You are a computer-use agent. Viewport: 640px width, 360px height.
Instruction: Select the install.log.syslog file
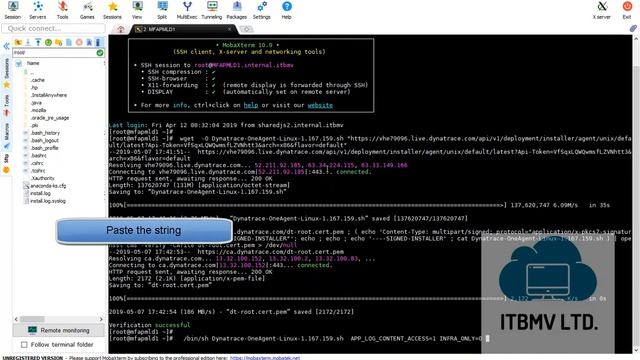(x=47, y=201)
